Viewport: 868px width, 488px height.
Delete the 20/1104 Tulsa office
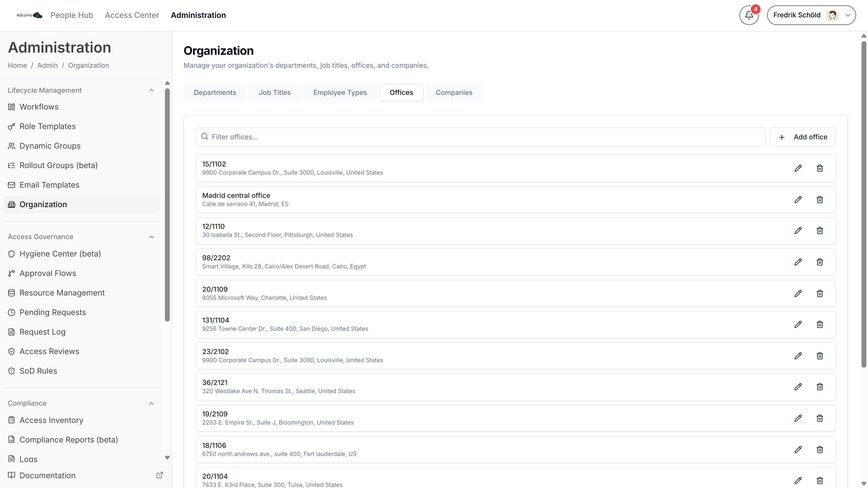820,481
